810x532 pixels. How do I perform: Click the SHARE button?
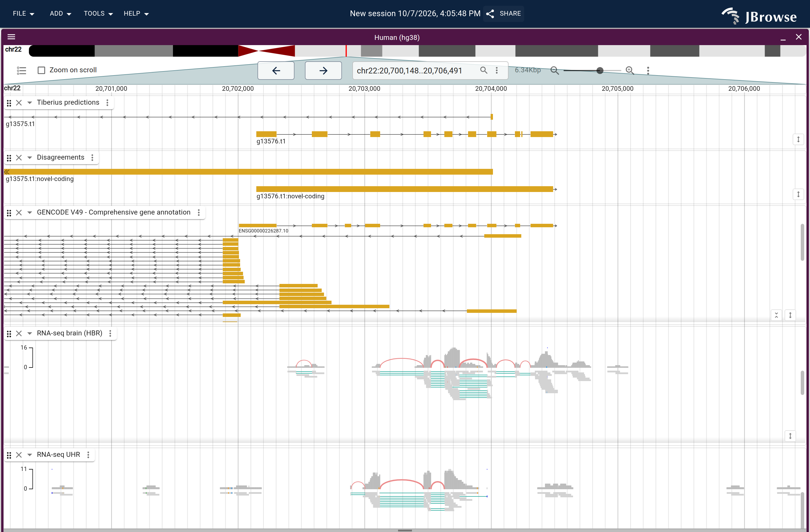point(504,14)
